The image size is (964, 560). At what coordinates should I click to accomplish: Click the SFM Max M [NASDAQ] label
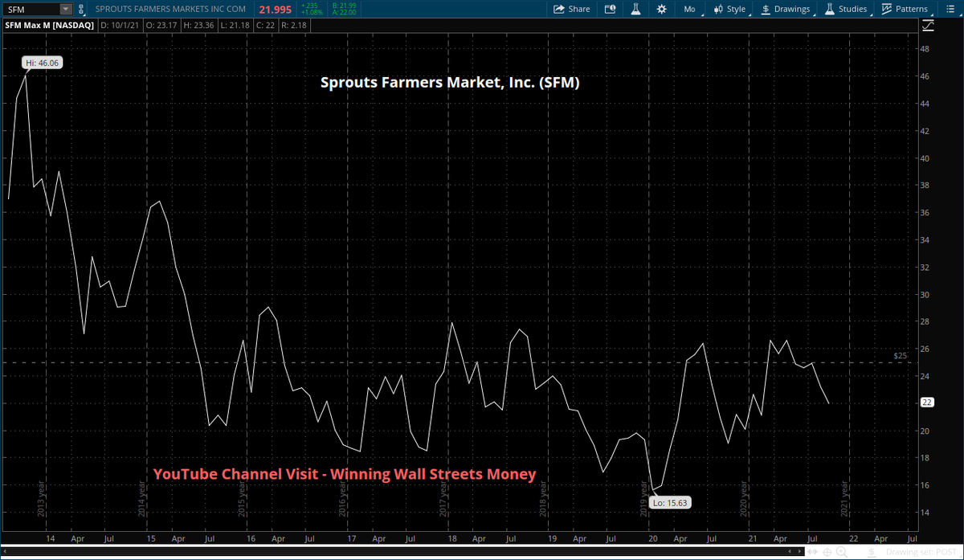(x=49, y=26)
